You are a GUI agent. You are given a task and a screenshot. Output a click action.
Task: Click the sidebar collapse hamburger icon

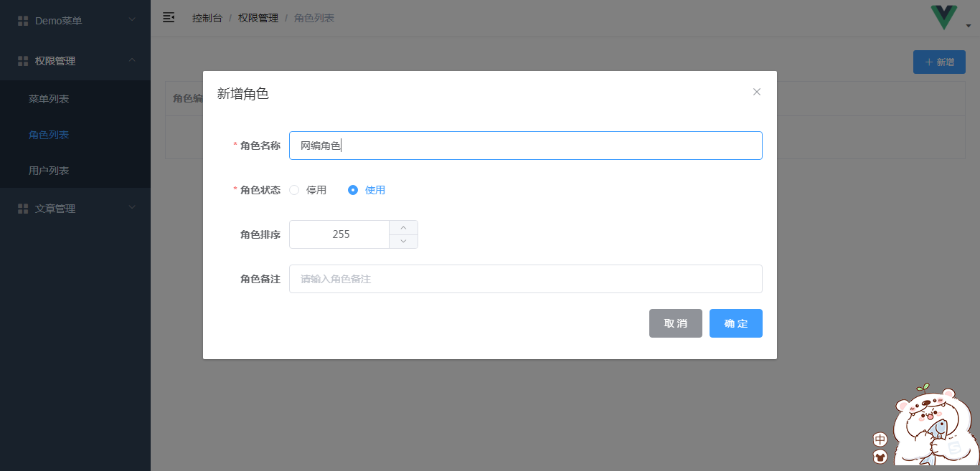coord(169,17)
